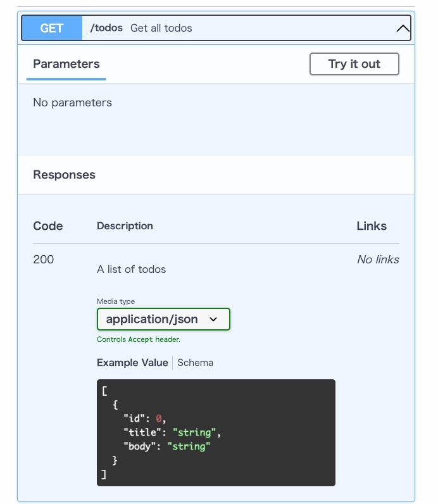
Task: Open the application/json media type dropdown
Action: [163, 319]
